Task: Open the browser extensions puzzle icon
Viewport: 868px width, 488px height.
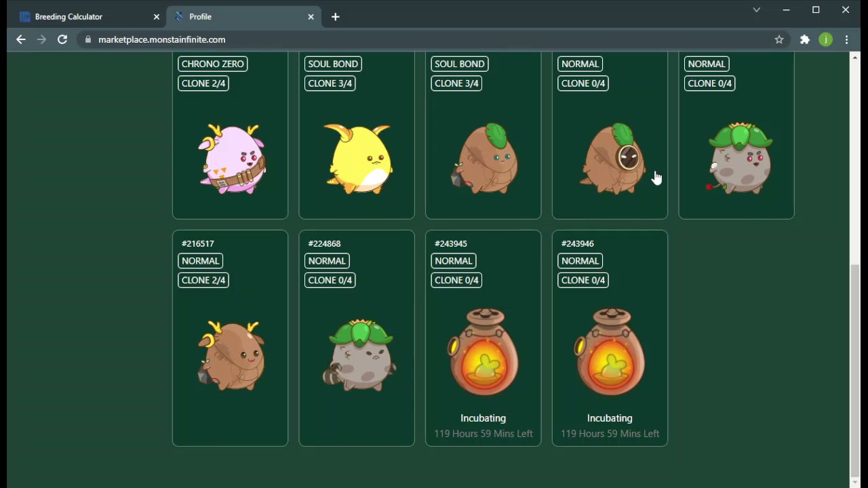Action: coord(805,40)
